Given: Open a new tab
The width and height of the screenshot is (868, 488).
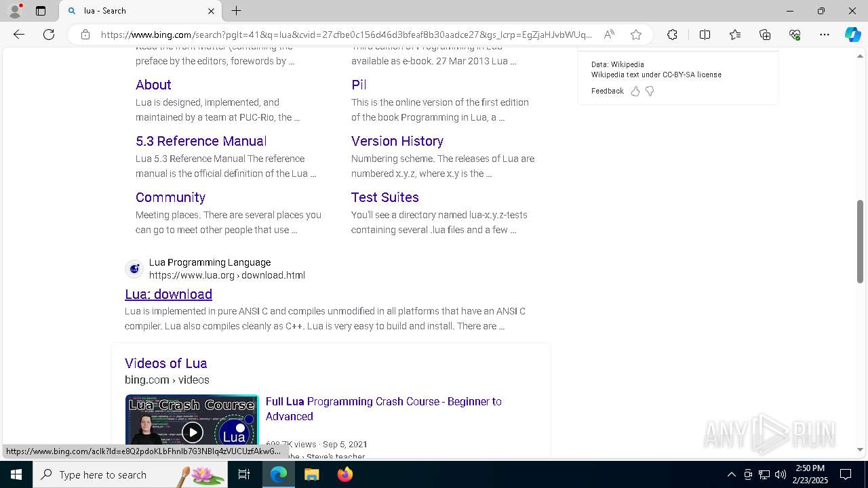Looking at the screenshot, I should click(236, 11).
